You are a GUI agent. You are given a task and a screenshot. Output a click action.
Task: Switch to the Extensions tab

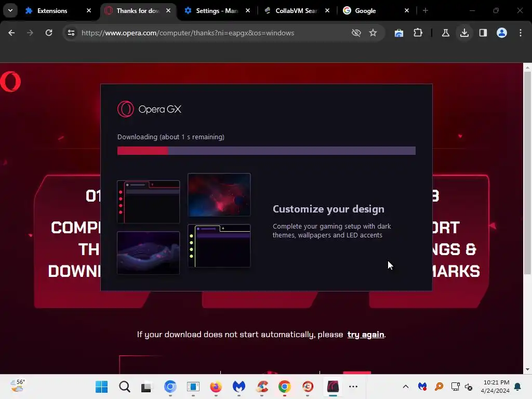[x=52, y=10]
